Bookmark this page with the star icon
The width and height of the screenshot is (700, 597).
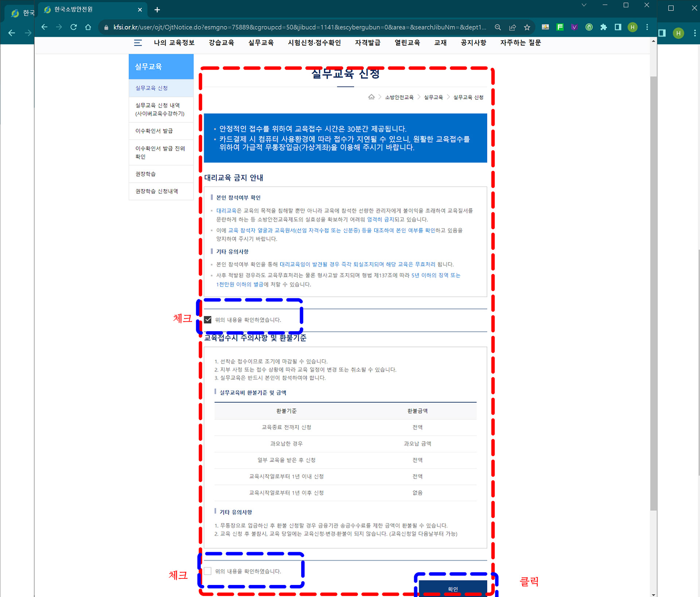527,27
